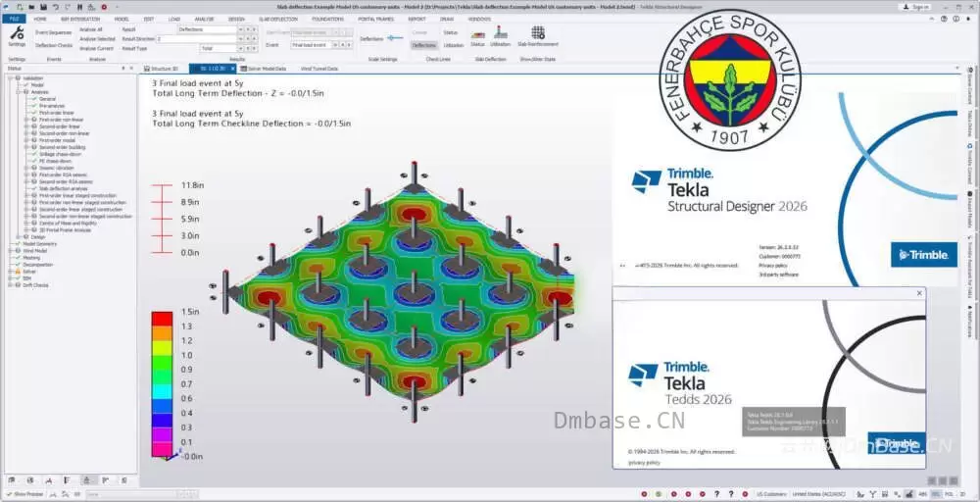Click the Deflection Checks button
This screenshot has height=502, width=980.
click(x=54, y=45)
